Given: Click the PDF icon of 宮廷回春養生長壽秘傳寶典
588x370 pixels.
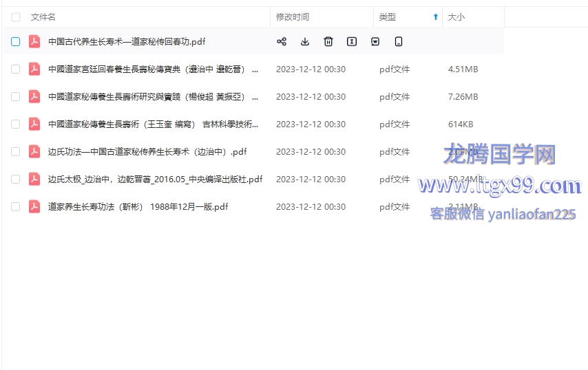Looking at the screenshot, I should click(34, 69).
